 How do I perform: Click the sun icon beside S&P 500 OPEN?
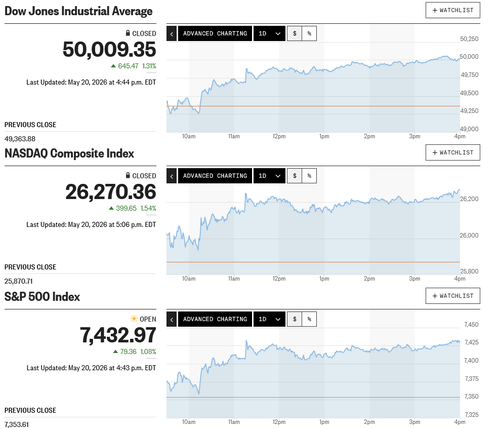coord(134,319)
